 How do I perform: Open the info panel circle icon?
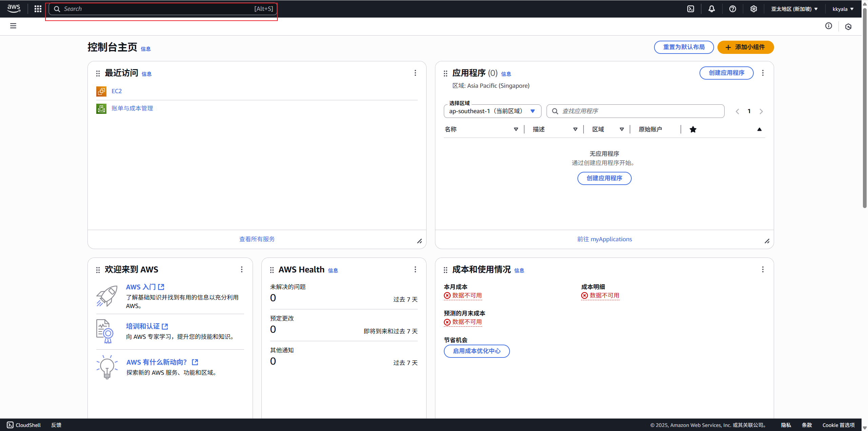click(829, 26)
